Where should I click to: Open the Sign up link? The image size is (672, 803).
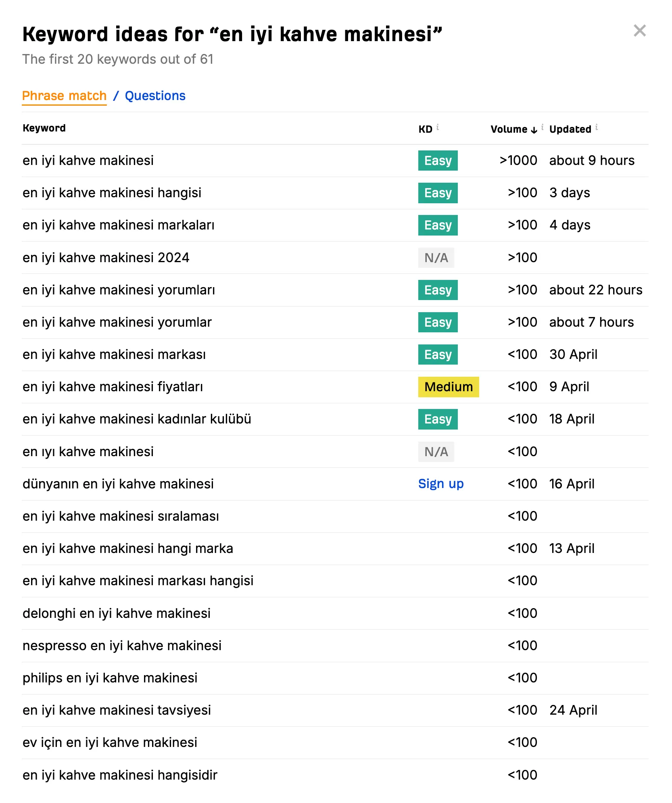pos(441,483)
